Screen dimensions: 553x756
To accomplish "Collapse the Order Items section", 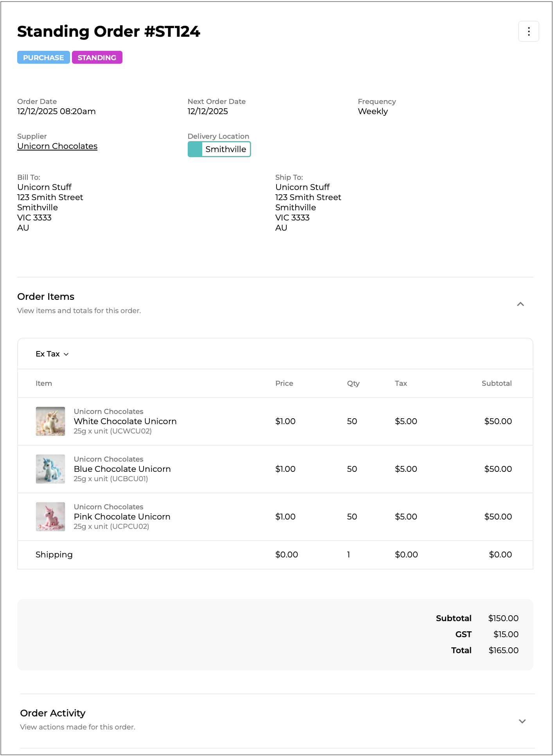I will point(520,304).
